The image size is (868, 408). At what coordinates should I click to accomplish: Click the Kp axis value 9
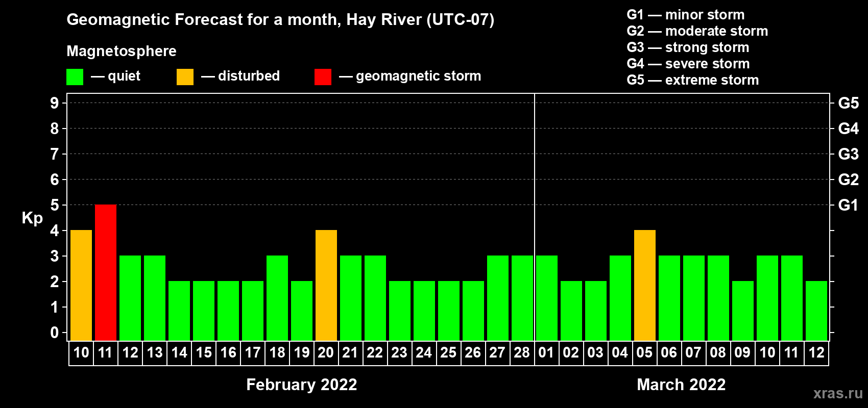click(x=54, y=103)
